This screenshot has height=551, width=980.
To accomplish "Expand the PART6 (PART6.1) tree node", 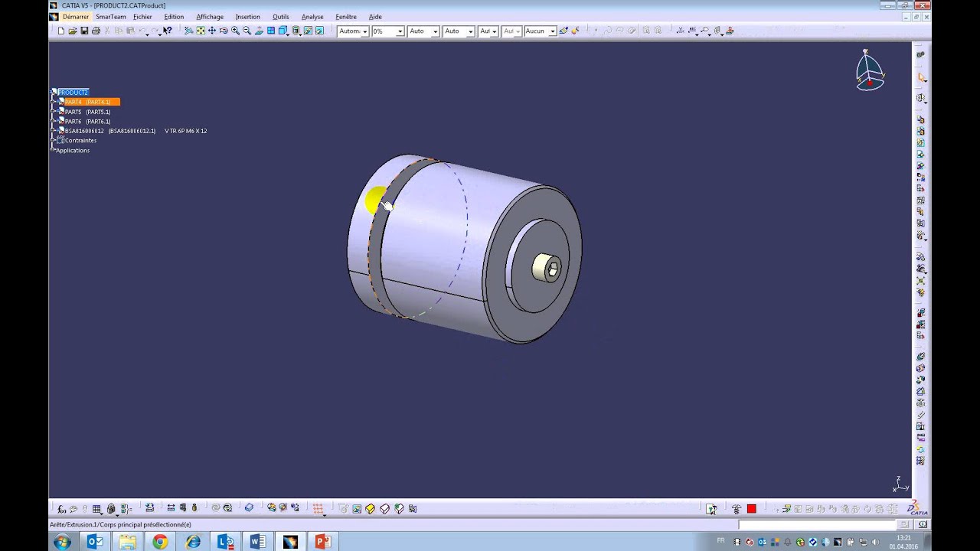I will pyautogui.click(x=54, y=122).
